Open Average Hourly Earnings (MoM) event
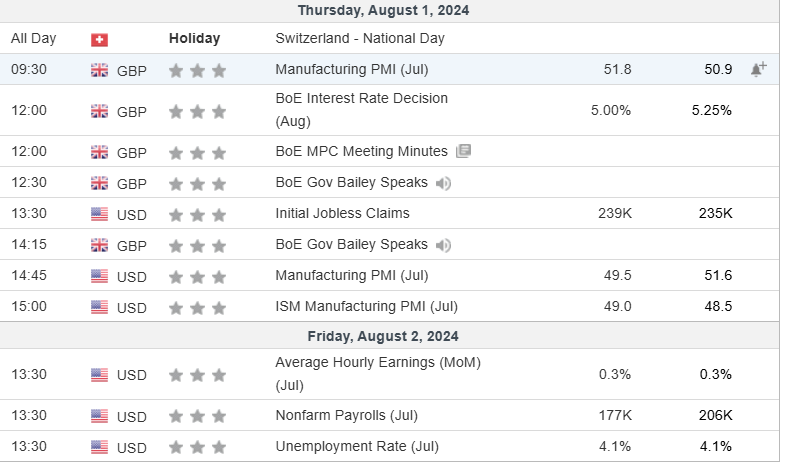785x462 pixels. coord(377,362)
